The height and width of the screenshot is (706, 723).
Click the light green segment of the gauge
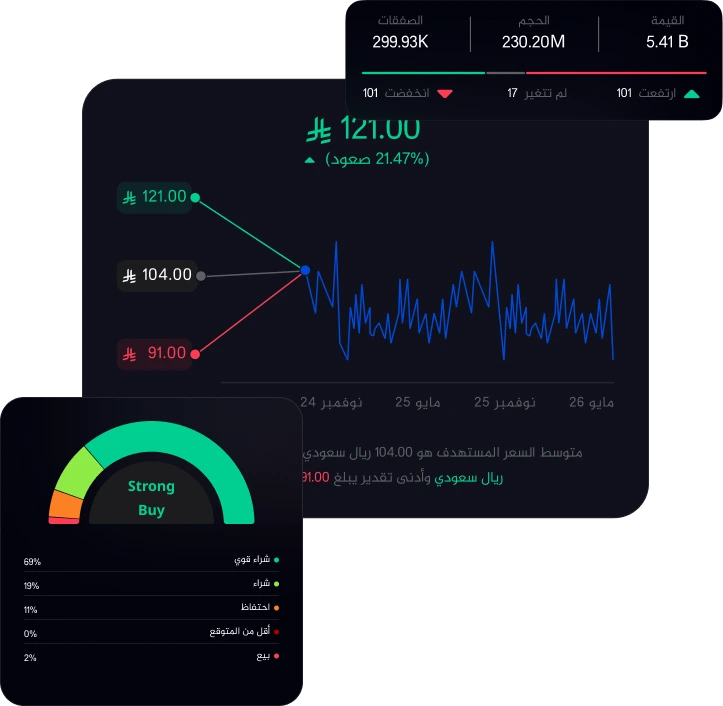(x=77, y=473)
